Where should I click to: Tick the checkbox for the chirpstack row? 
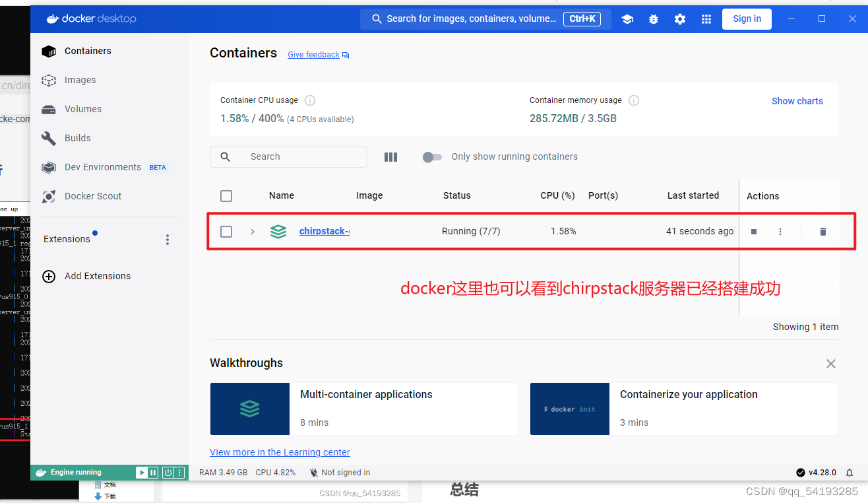click(226, 232)
